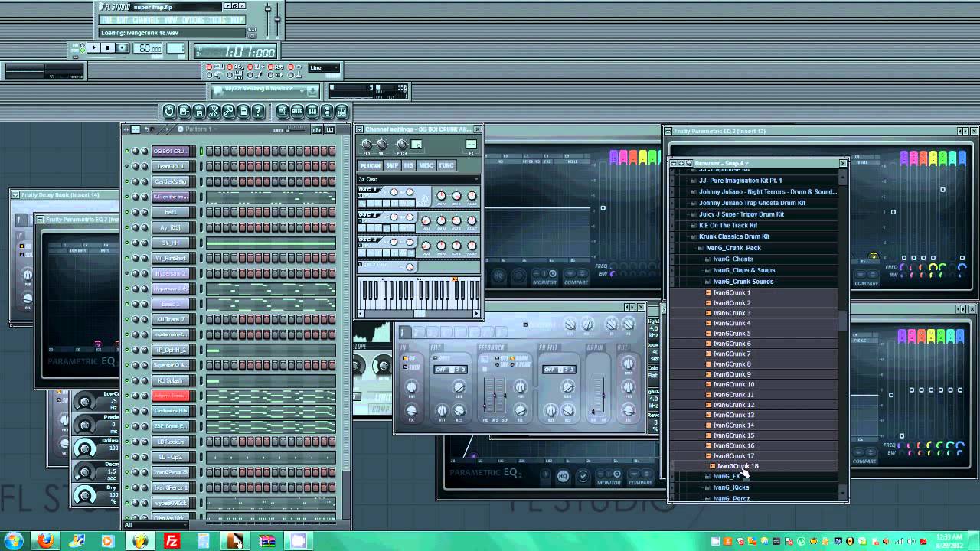Open the OPTIONS menu
Viewport: 980px width, 551px height.
point(192,20)
